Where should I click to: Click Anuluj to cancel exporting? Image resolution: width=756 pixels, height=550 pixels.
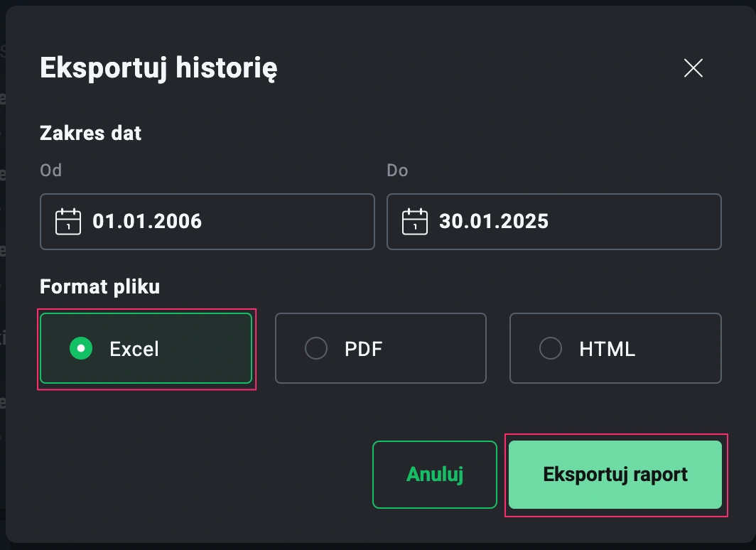[x=434, y=474]
